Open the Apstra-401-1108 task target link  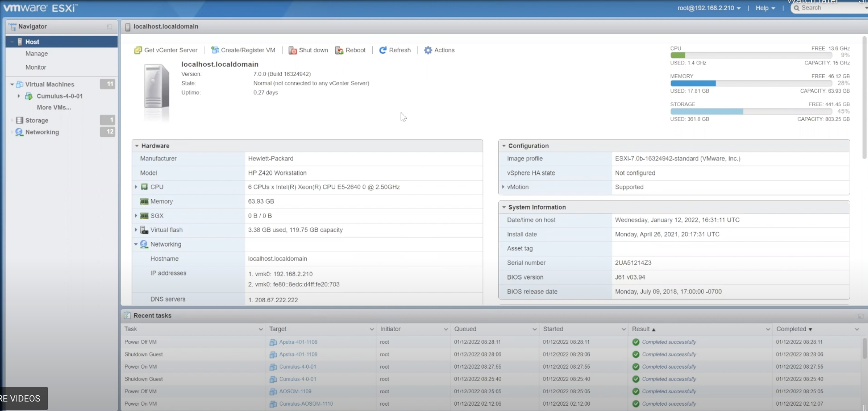click(x=298, y=342)
